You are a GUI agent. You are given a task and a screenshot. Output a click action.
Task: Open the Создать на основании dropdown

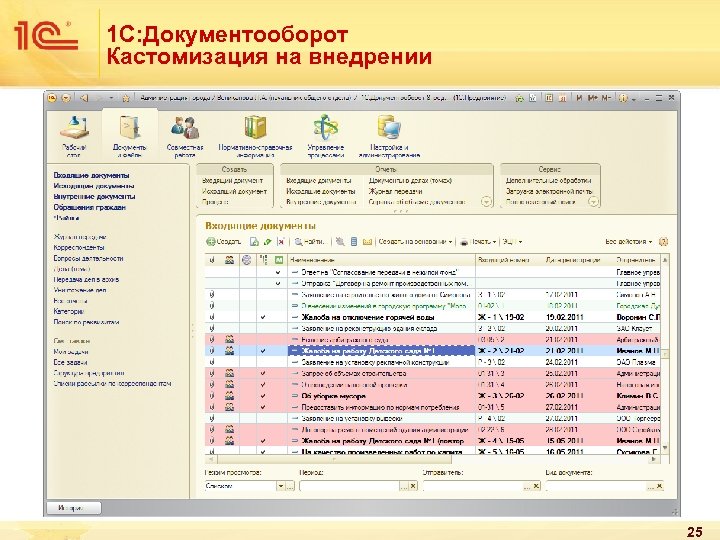(415, 242)
